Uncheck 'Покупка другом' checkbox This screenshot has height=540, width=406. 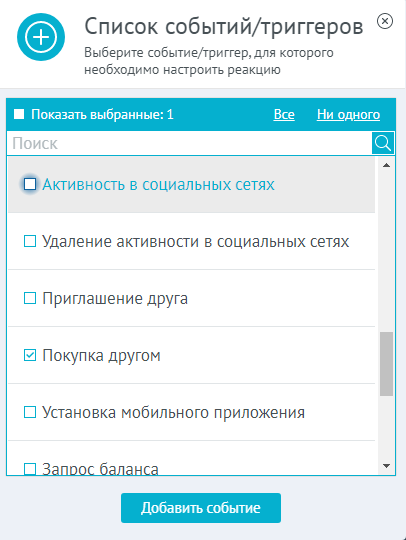click(x=30, y=355)
